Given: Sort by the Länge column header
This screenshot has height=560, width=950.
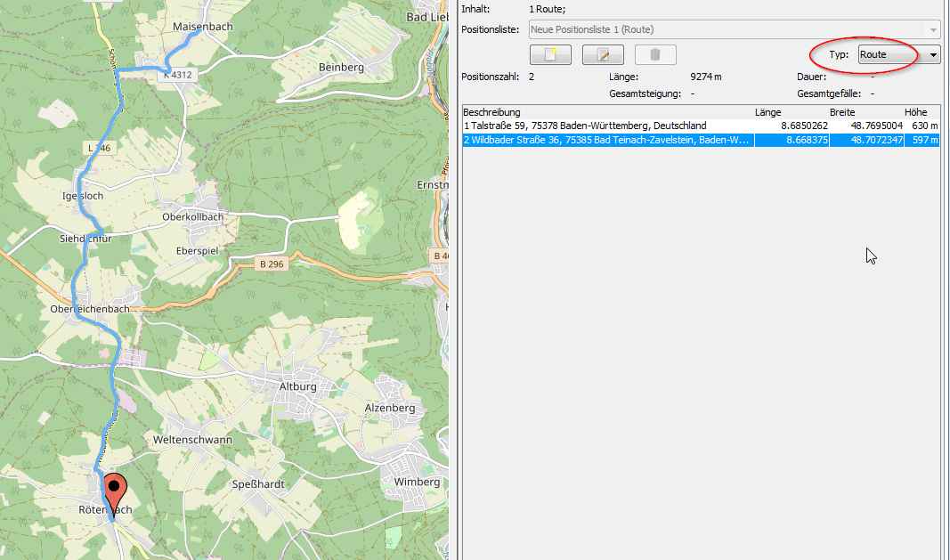Looking at the screenshot, I should (x=767, y=112).
